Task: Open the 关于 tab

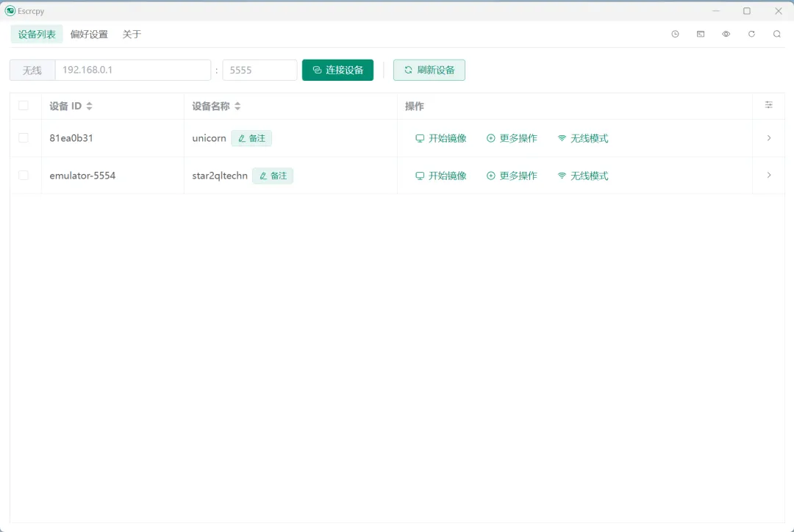Action: point(132,34)
